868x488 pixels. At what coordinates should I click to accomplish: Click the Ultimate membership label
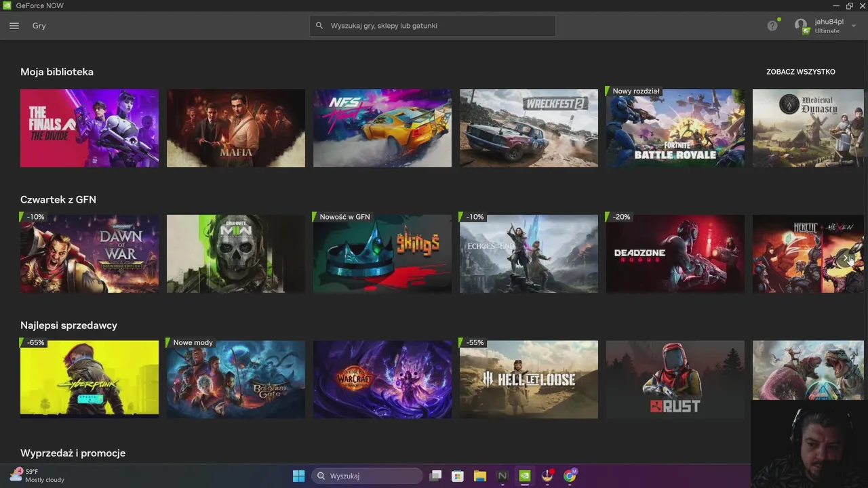tap(827, 30)
